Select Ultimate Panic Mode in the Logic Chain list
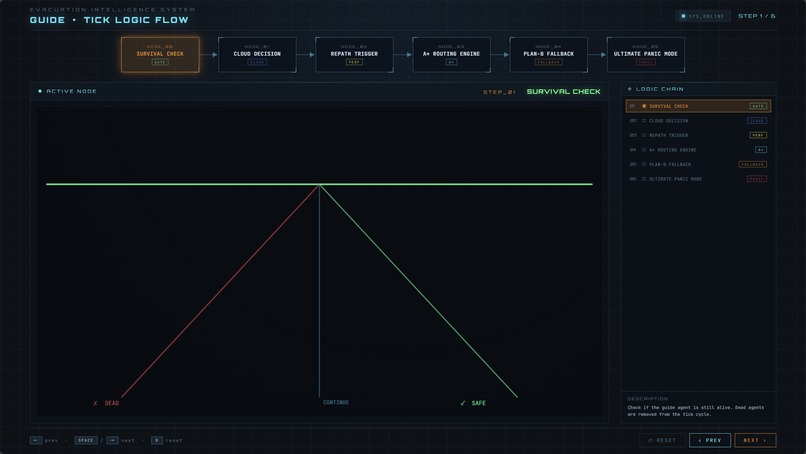Screen dimensions: 806x454 pos(698,179)
